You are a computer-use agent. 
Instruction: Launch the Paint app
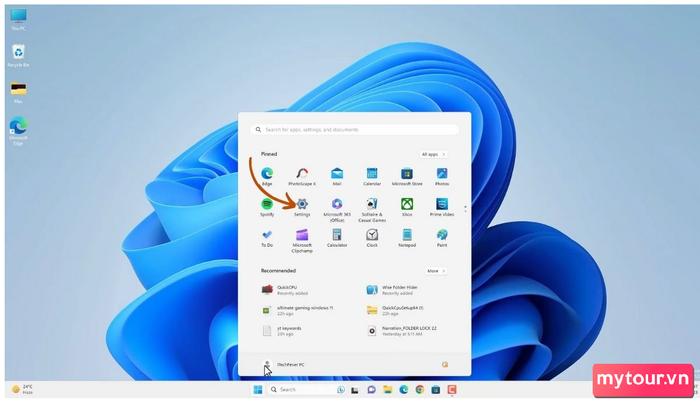pyautogui.click(x=442, y=238)
